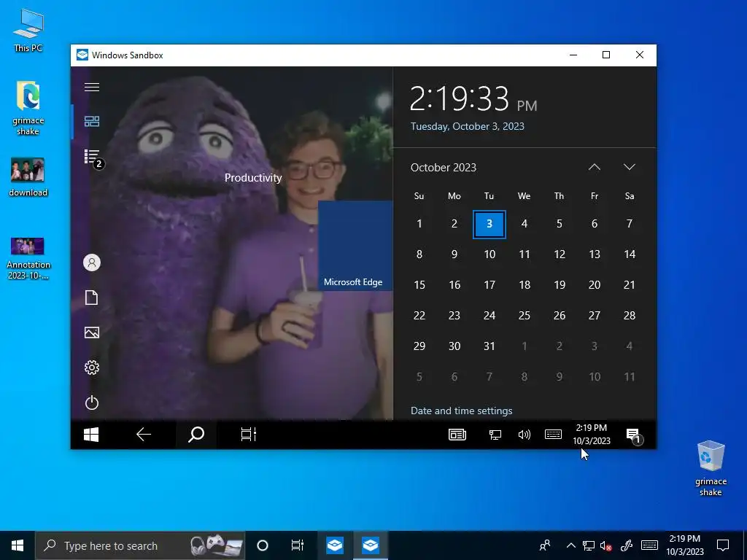This screenshot has width=747, height=560.
Task: Click host muted volume tray icon
Action: point(605,545)
